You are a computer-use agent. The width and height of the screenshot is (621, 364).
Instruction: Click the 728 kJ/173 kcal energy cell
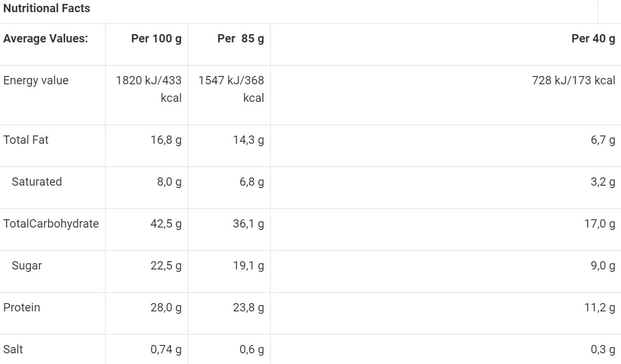click(x=573, y=80)
